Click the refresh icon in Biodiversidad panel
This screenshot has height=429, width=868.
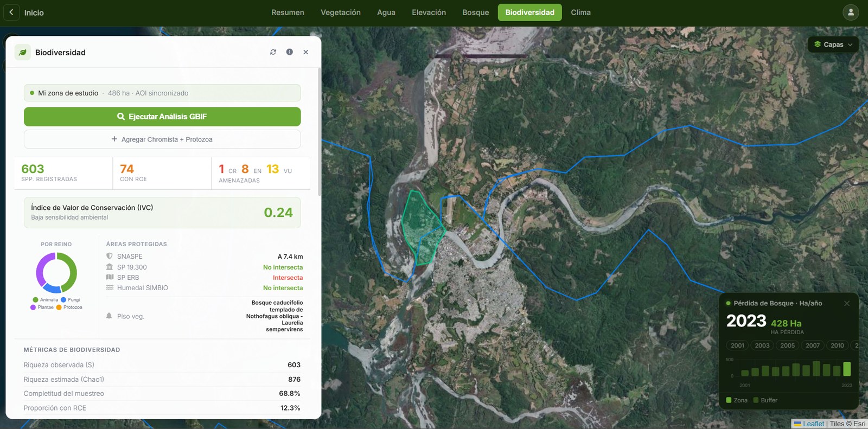click(273, 52)
